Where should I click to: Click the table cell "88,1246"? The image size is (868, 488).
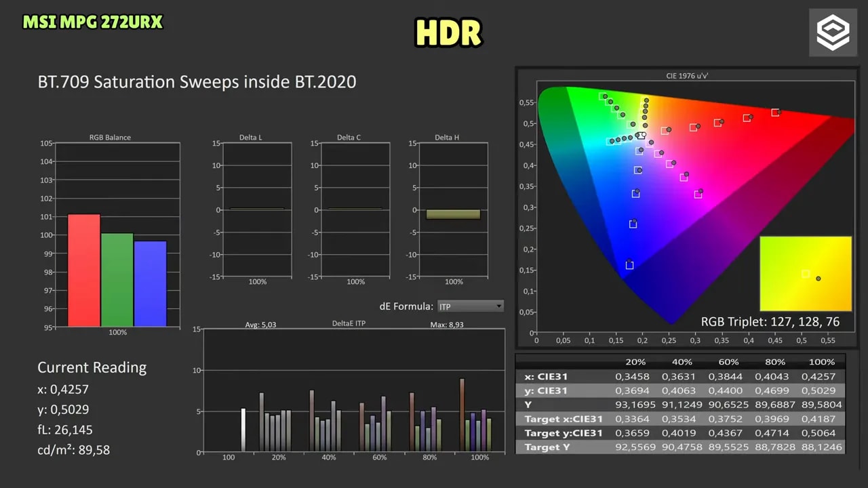click(822, 447)
